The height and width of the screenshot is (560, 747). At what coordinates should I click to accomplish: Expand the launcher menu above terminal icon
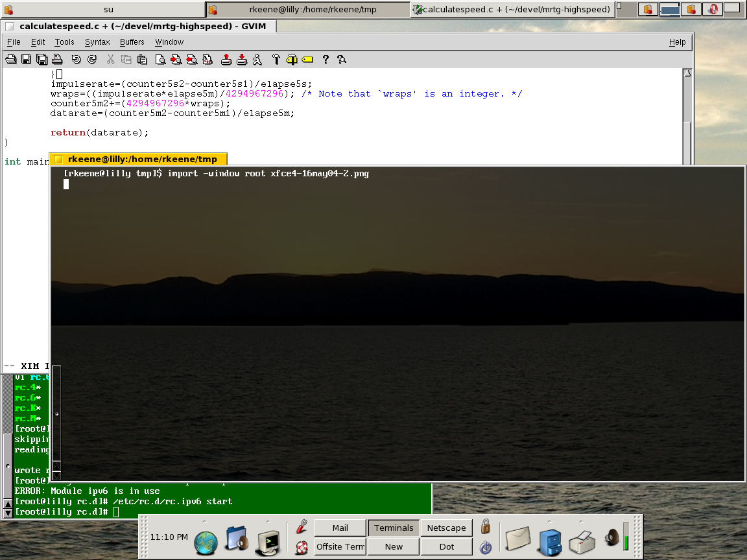click(268, 521)
